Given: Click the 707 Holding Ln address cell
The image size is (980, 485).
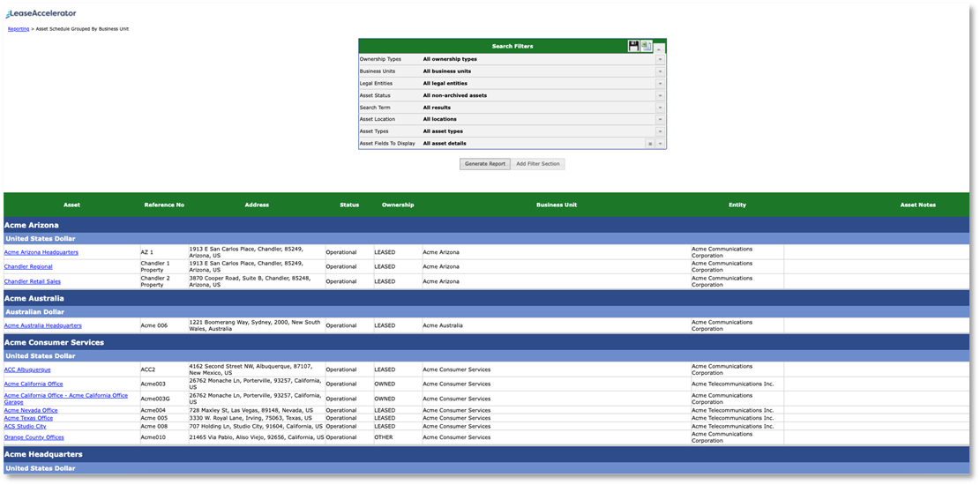Looking at the screenshot, I should click(257, 426).
